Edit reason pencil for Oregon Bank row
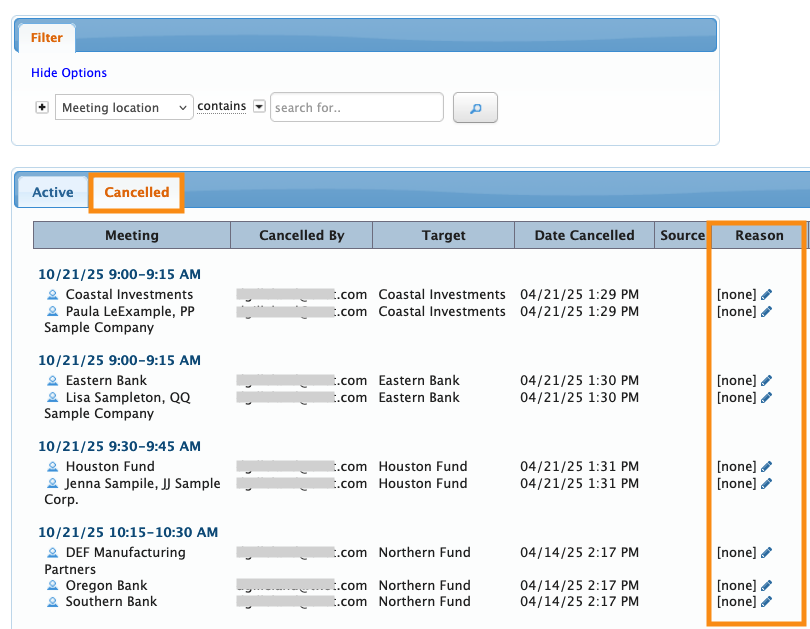The width and height of the screenshot is (810, 629). [x=767, y=586]
